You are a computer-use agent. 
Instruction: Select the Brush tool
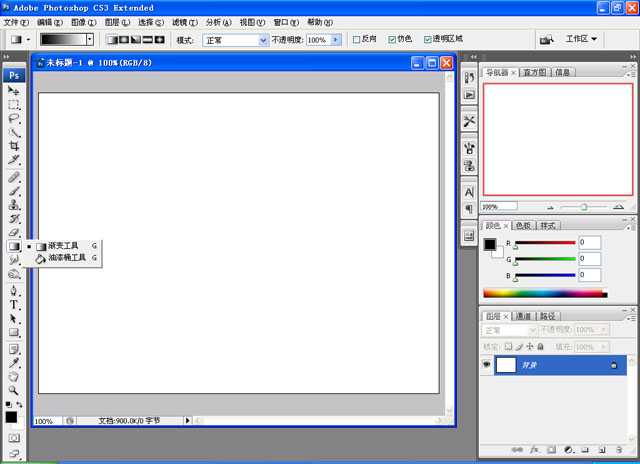pyautogui.click(x=13, y=191)
